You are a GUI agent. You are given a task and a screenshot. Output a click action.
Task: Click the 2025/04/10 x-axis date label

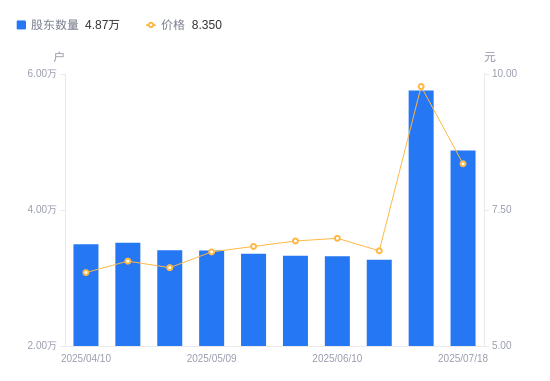pyautogui.click(x=86, y=358)
